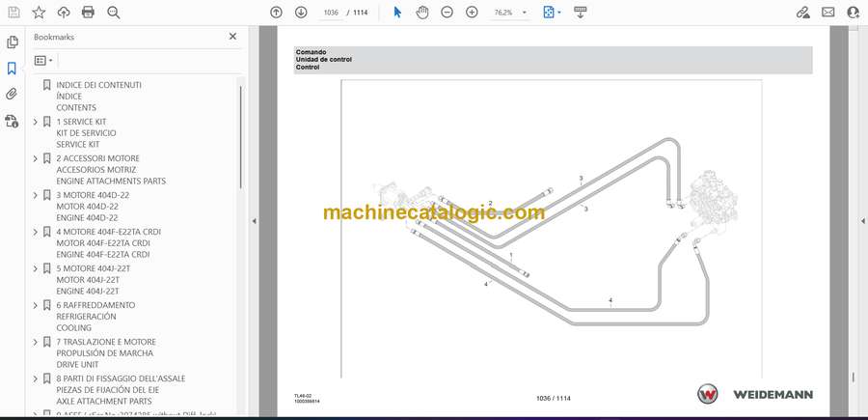Activate the hand pan tool
This screenshot has height=420, width=868.
pos(422,13)
